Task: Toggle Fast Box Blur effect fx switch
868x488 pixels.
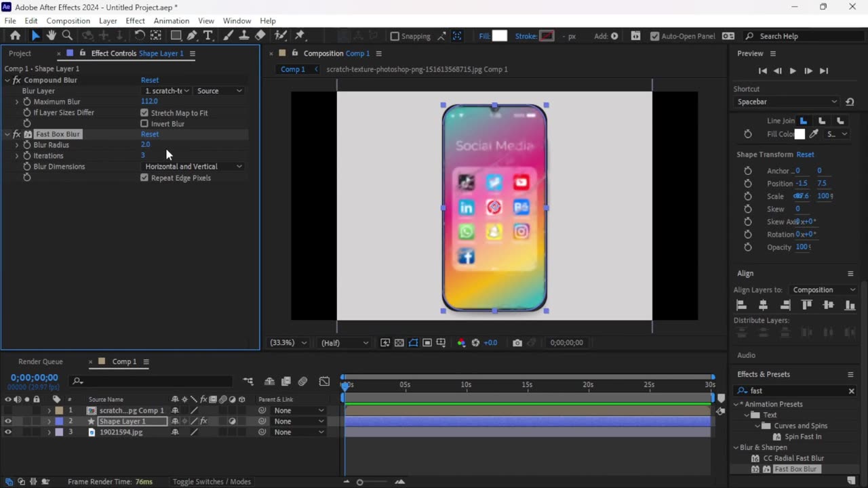Action: pos(16,134)
